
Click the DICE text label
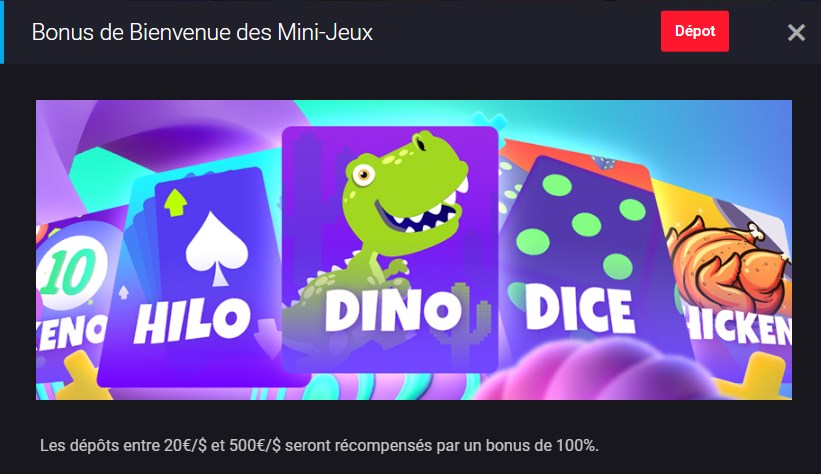pos(580,309)
